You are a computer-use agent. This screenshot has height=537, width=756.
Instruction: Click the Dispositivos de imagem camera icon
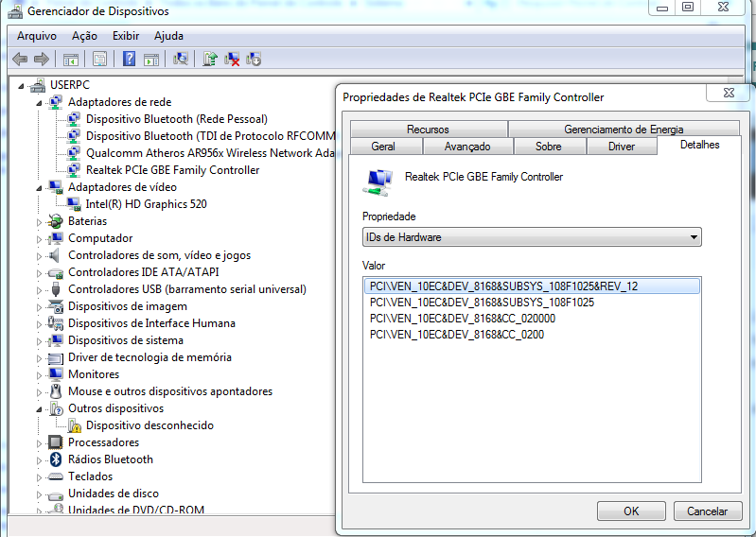tap(56, 306)
